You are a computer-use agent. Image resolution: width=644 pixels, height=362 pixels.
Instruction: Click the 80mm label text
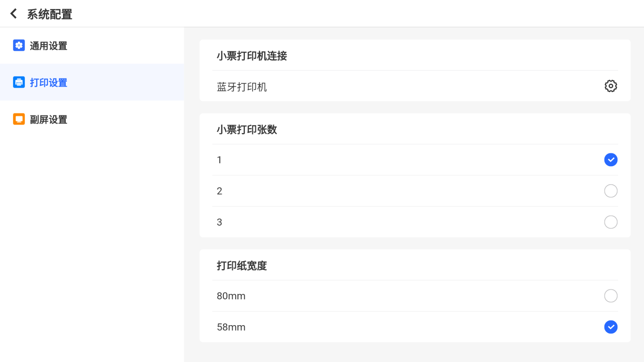click(231, 296)
